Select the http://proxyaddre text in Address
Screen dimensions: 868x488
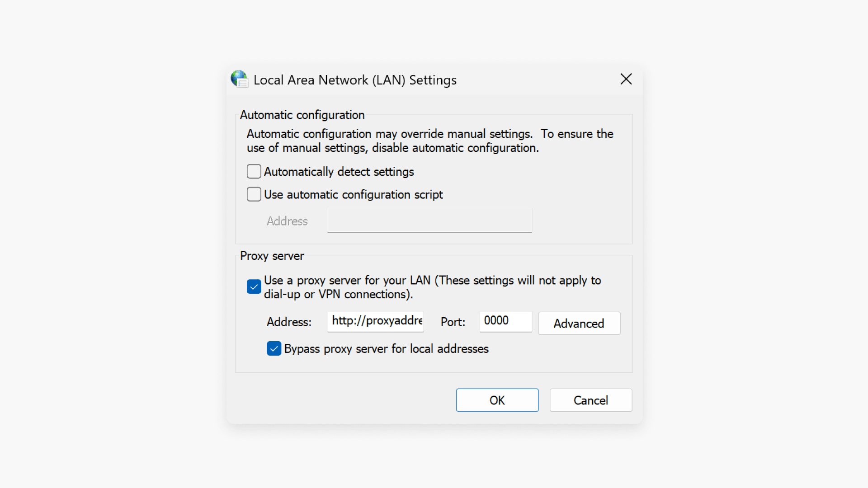tap(375, 321)
